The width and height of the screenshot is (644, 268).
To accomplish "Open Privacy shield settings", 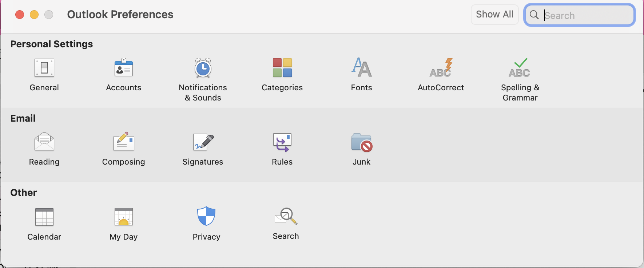I will (206, 216).
